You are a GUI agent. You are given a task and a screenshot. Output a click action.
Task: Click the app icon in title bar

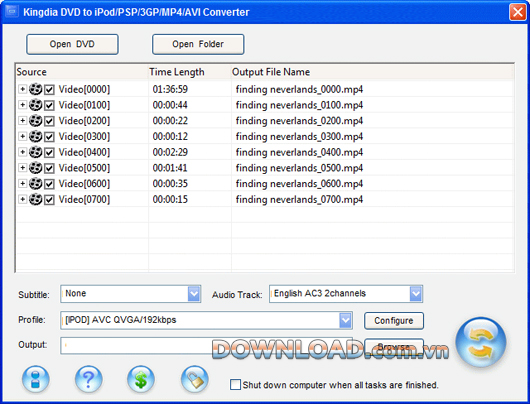click(x=12, y=12)
